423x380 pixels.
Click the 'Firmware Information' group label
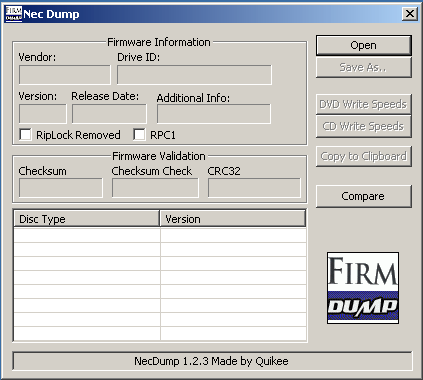point(159,42)
